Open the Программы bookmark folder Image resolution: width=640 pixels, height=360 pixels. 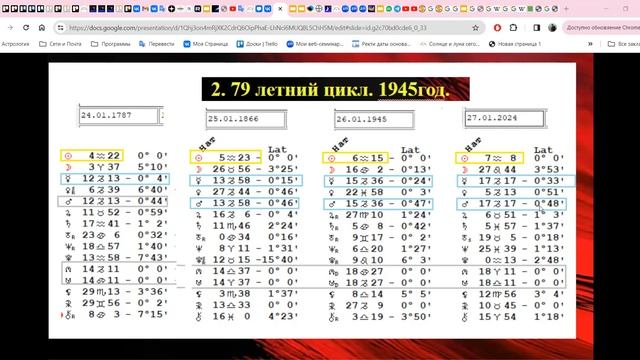tap(111, 44)
